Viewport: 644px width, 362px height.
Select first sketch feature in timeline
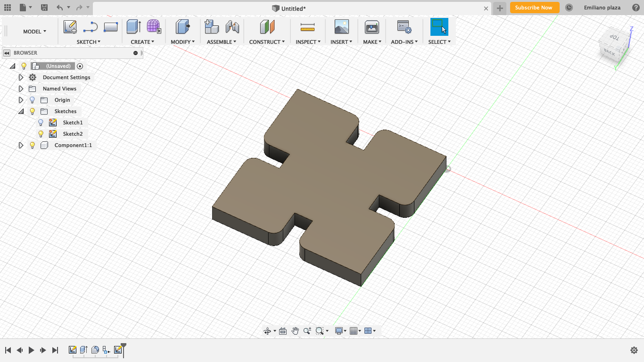(73, 350)
